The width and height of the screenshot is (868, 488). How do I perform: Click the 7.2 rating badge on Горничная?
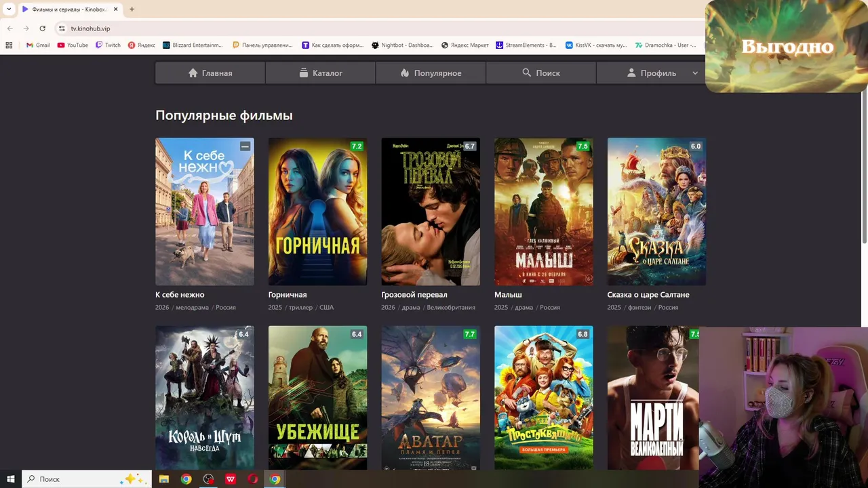pyautogui.click(x=357, y=146)
